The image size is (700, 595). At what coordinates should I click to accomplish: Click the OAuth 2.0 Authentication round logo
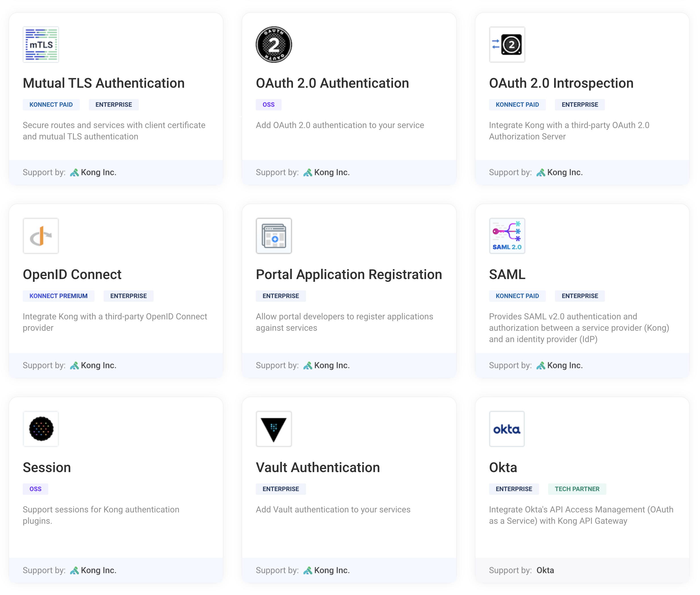[274, 45]
